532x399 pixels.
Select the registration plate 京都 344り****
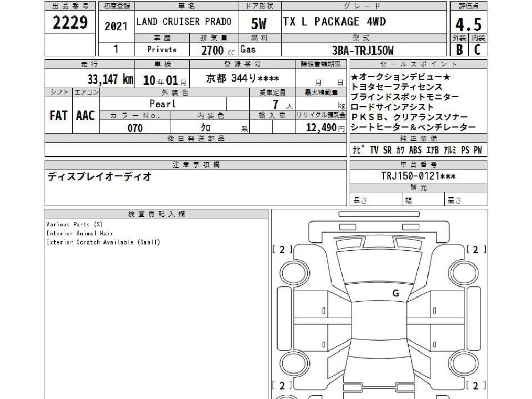tap(242, 79)
